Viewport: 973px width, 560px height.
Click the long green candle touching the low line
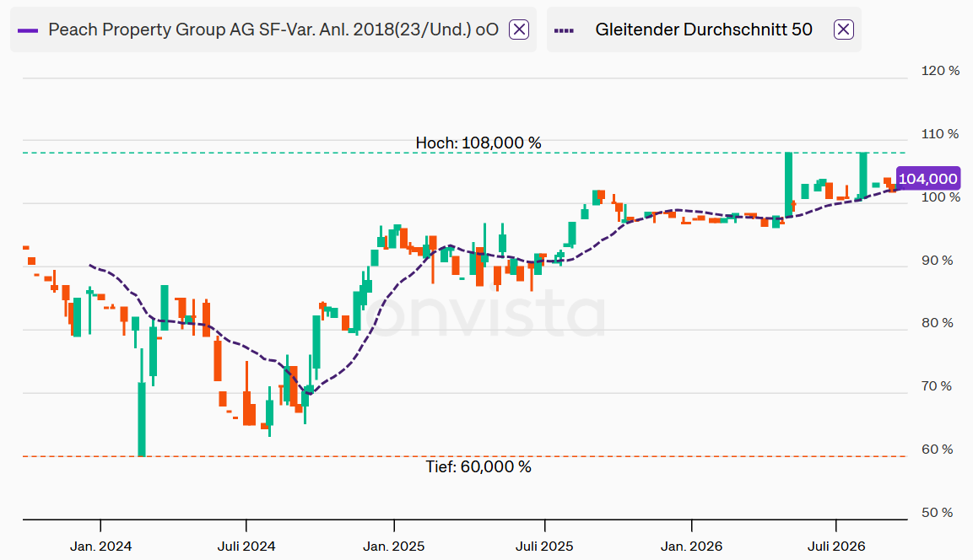(142, 419)
